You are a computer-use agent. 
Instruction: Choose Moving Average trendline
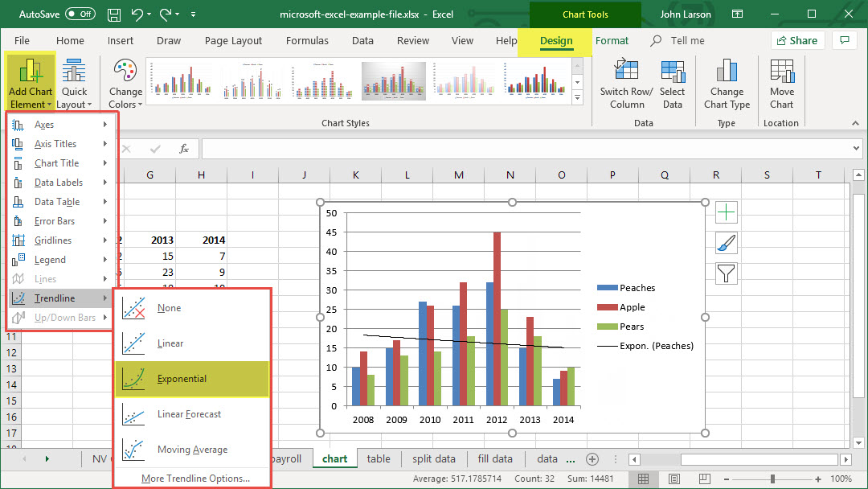[191, 450]
